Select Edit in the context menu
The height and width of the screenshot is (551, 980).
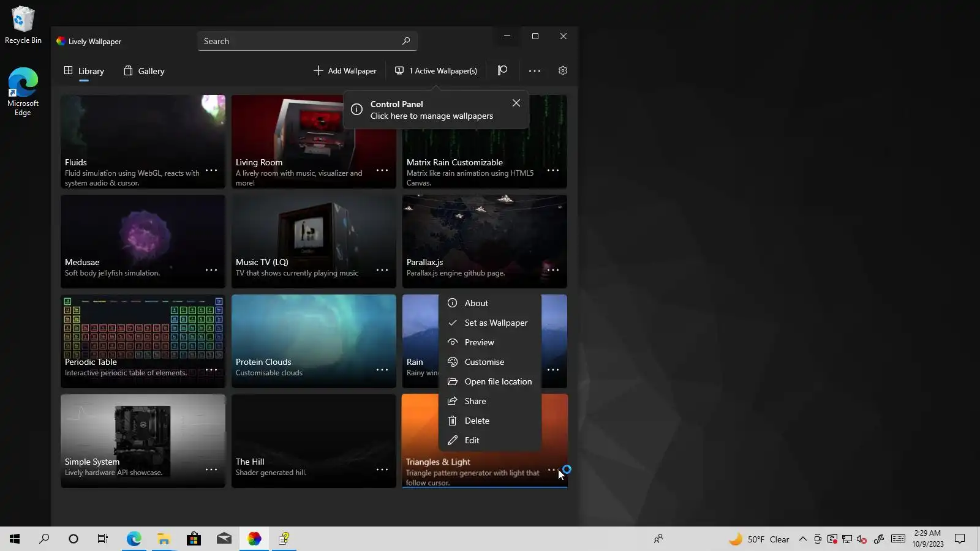[490, 440]
